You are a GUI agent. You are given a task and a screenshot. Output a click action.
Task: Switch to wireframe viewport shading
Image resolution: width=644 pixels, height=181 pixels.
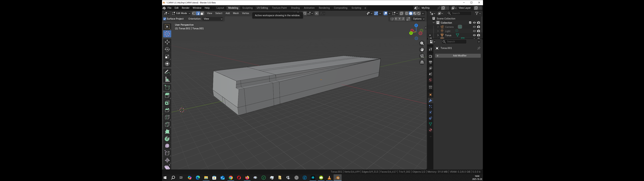coord(407,14)
